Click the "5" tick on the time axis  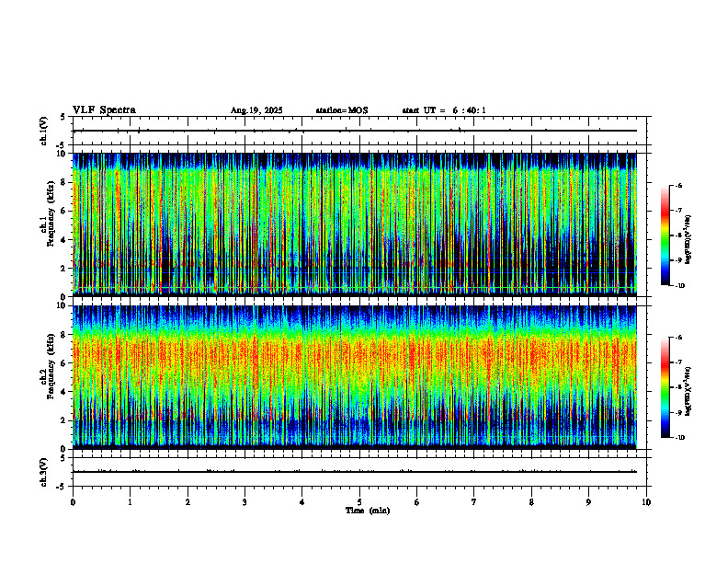click(359, 502)
